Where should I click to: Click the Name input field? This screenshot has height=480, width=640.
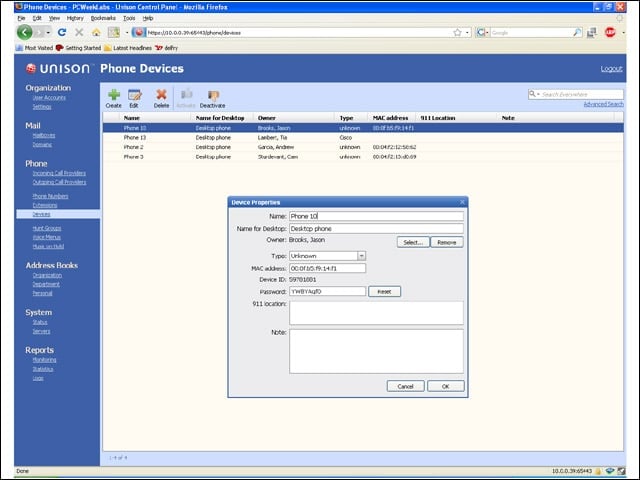click(x=376, y=216)
